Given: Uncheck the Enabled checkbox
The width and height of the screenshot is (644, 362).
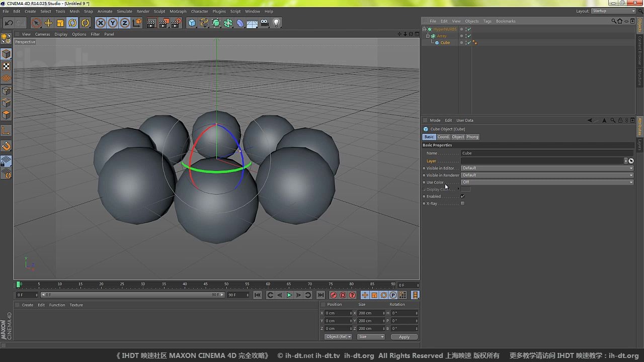Looking at the screenshot, I should (462, 196).
